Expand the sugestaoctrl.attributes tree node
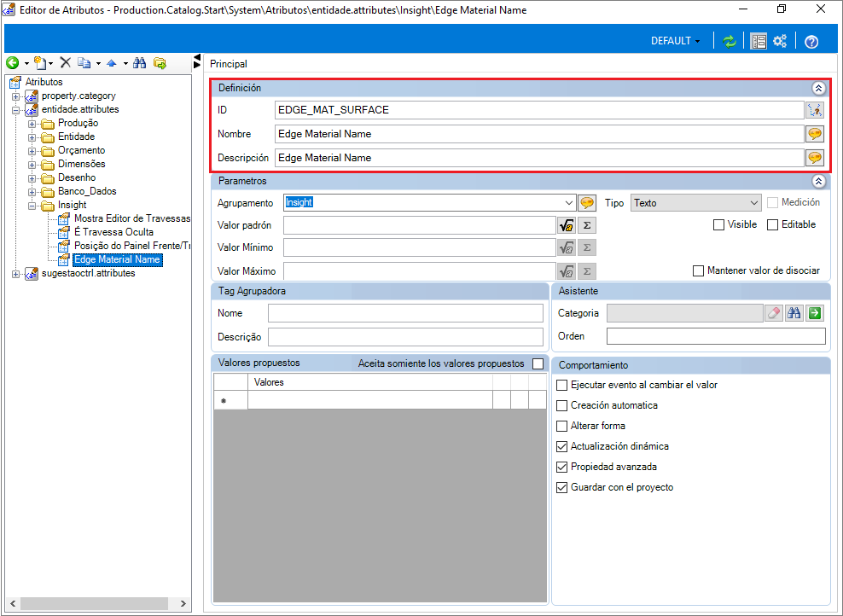 click(x=15, y=274)
